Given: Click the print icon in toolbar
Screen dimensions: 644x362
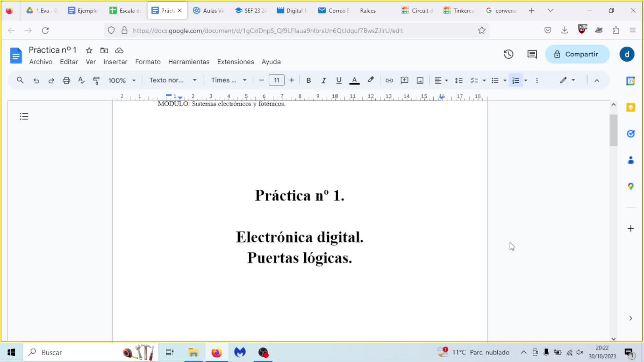Looking at the screenshot, I should [66, 80].
